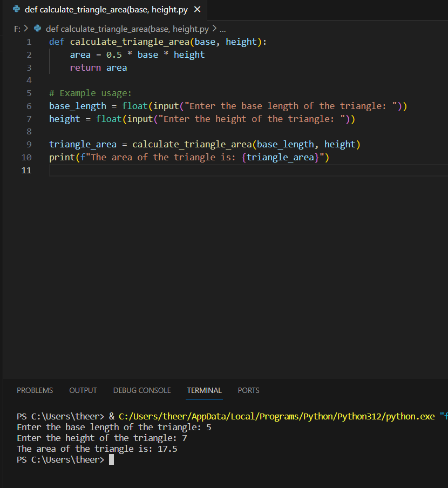Click the Python icon in the editor tab
The height and width of the screenshot is (488, 448).
(17, 10)
